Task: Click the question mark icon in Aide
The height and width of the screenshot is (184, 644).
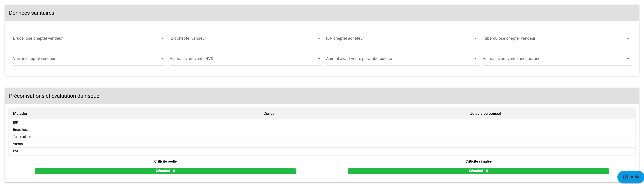Action: click(x=626, y=177)
